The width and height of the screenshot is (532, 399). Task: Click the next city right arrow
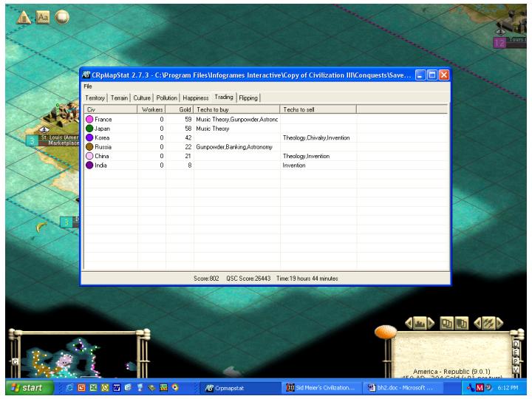431,323
